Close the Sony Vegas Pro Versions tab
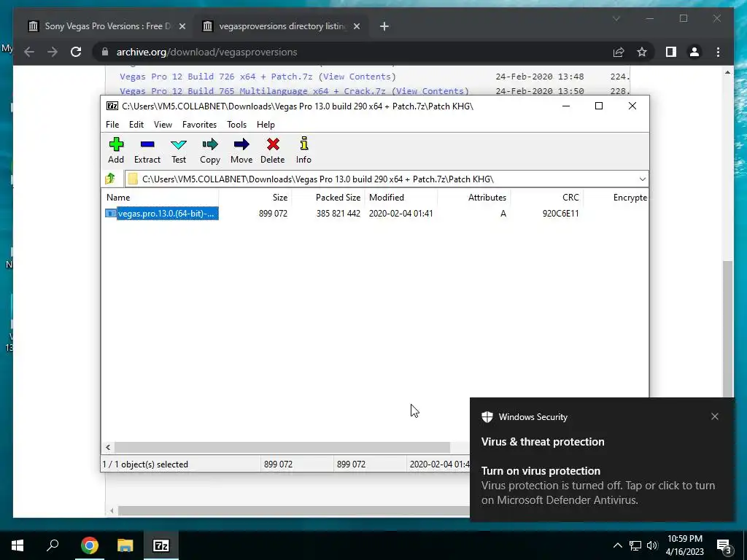This screenshot has height=560, width=747. point(182,26)
